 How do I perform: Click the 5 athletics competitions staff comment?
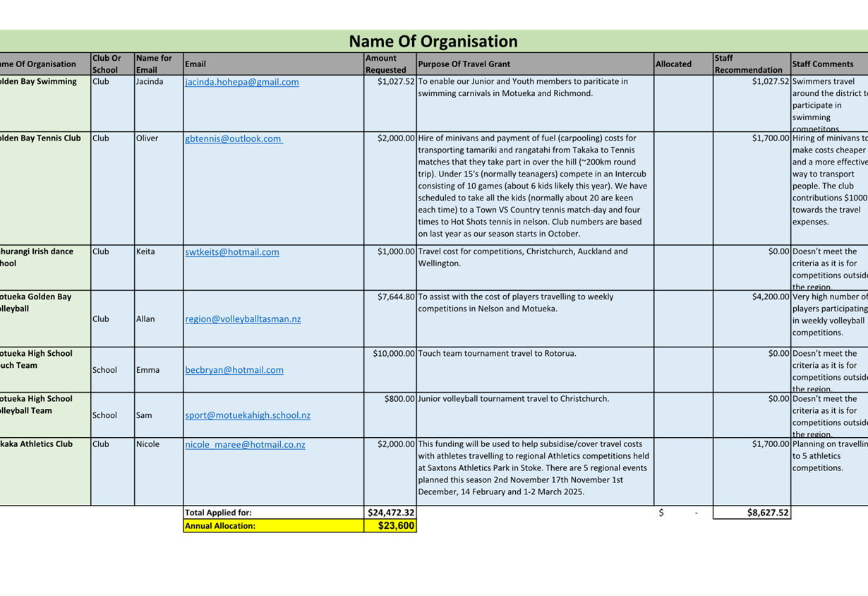click(x=829, y=471)
